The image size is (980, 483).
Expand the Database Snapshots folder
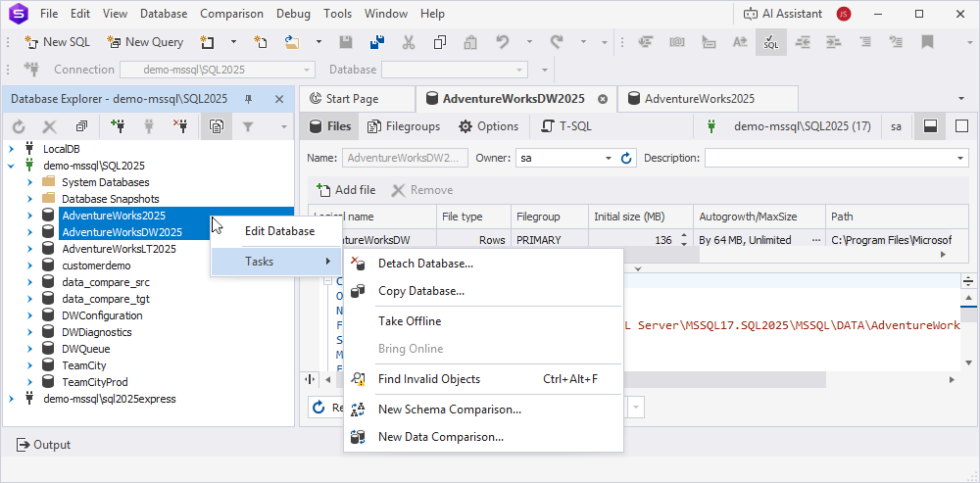[29, 199]
